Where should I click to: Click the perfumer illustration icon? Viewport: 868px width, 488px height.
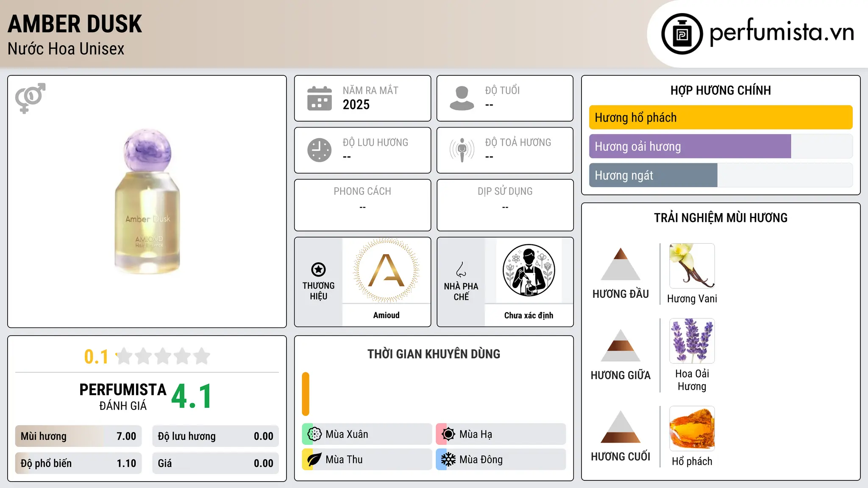click(x=529, y=270)
